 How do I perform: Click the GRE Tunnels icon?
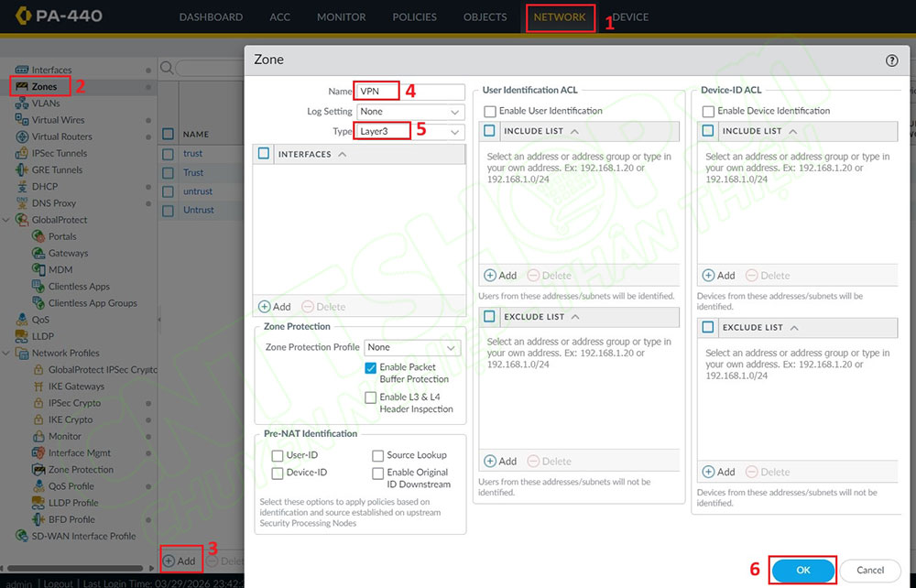point(22,170)
